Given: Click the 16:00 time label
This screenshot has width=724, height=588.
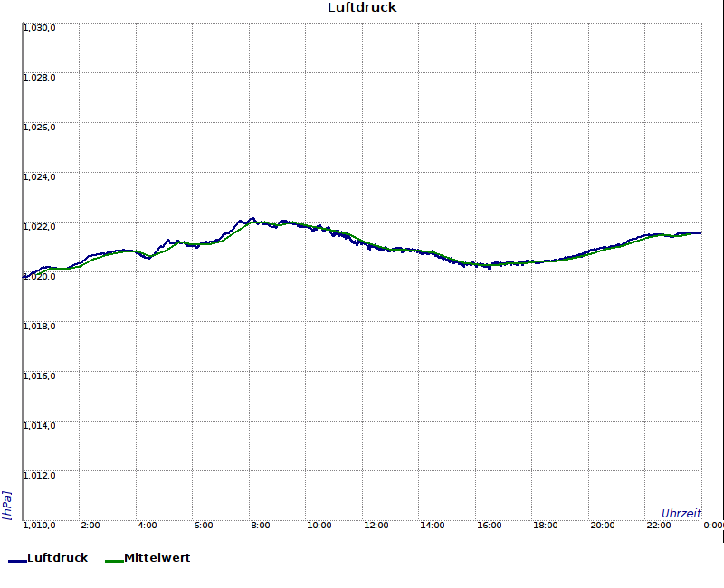Looking at the screenshot, I should tap(489, 526).
